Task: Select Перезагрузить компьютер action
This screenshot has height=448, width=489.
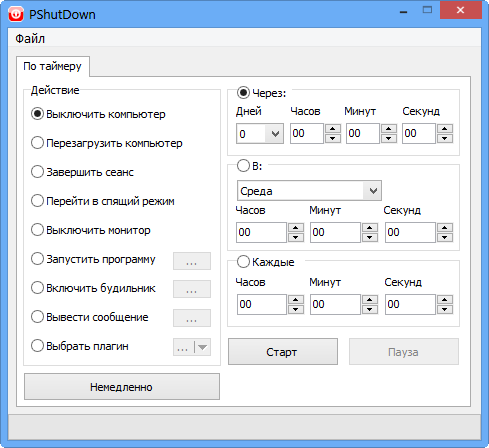Action: pos(107,143)
